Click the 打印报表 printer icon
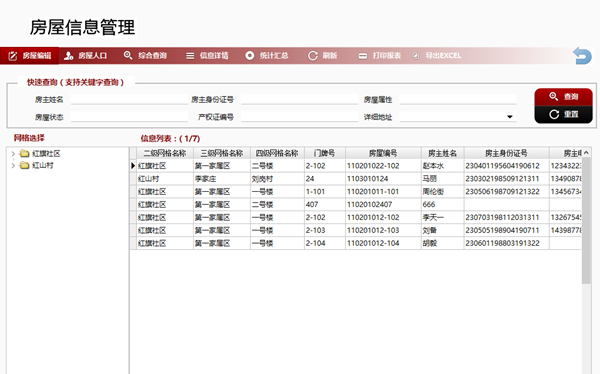 click(x=362, y=56)
